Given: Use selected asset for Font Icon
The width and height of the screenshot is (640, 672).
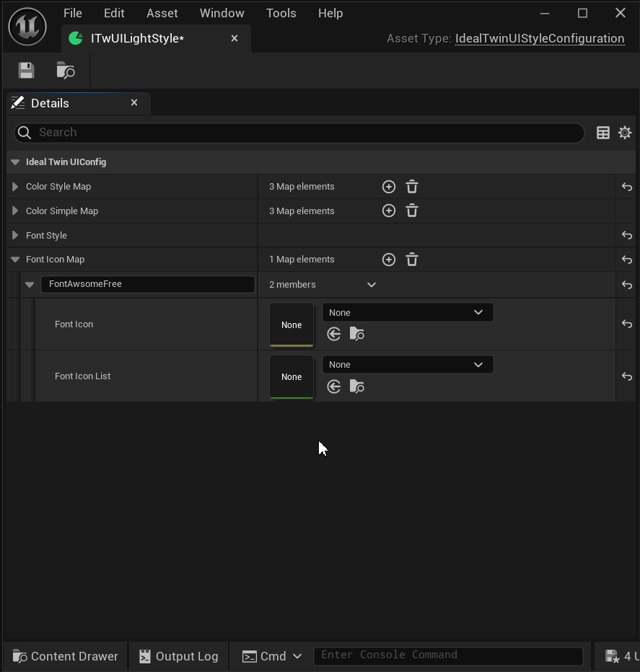Looking at the screenshot, I should (x=333, y=334).
